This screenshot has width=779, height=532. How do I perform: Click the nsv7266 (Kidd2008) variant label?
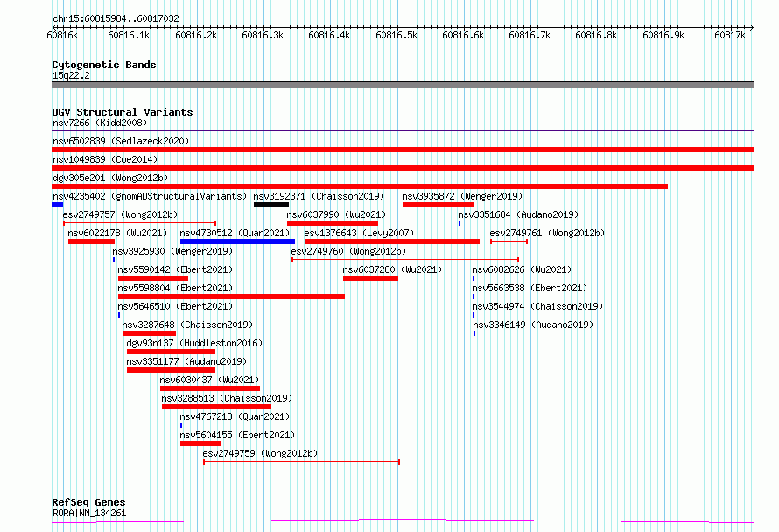pyautogui.click(x=100, y=122)
